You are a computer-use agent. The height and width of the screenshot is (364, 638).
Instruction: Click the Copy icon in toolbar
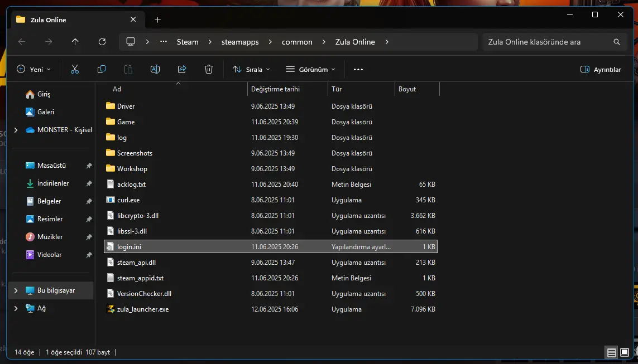(102, 70)
